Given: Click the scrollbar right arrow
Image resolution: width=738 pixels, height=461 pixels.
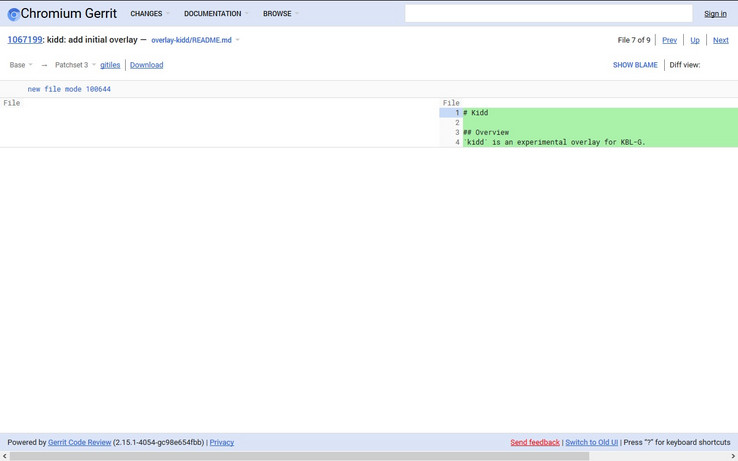Looking at the screenshot, I should point(733,456).
